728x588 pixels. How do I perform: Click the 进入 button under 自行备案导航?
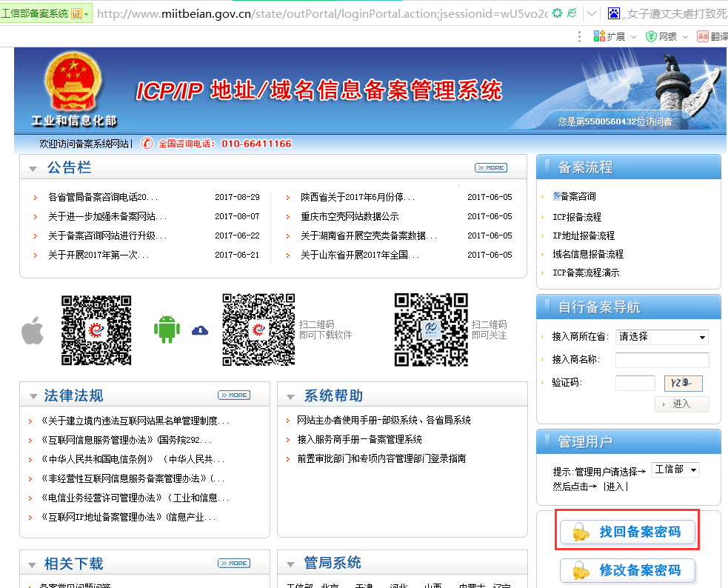tap(681, 404)
